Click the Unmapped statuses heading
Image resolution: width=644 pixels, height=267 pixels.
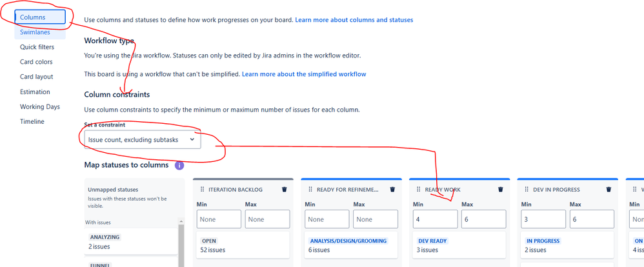(113, 190)
